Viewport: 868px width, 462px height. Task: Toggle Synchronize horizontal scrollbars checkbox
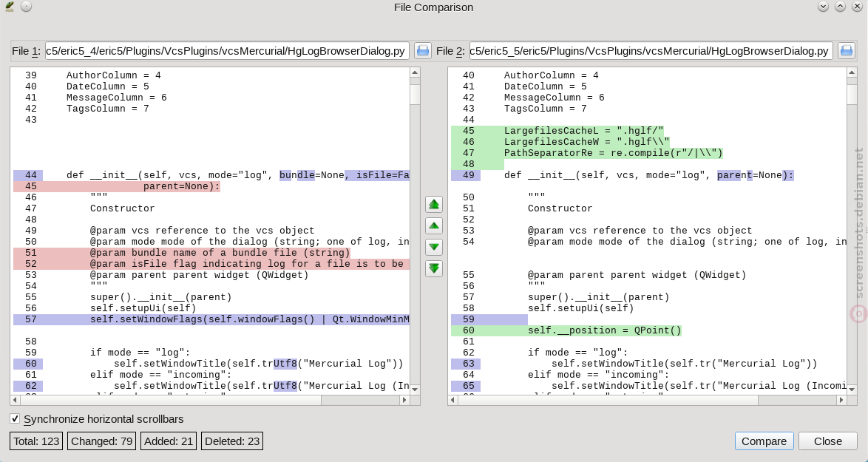15,419
